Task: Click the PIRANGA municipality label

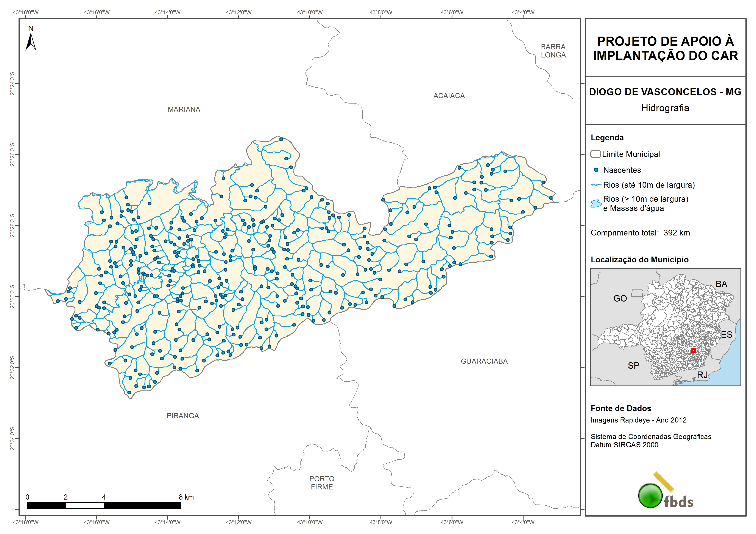Action: pyautogui.click(x=183, y=416)
